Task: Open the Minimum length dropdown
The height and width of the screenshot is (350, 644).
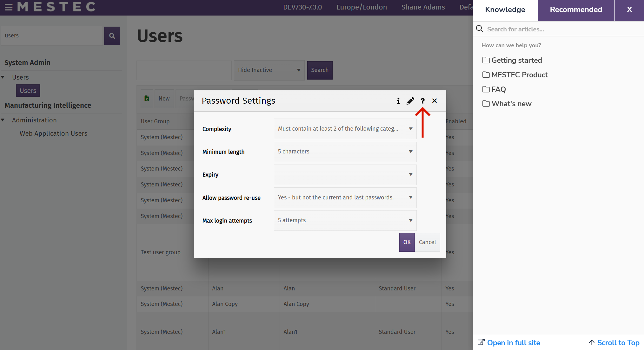Action: (x=345, y=152)
